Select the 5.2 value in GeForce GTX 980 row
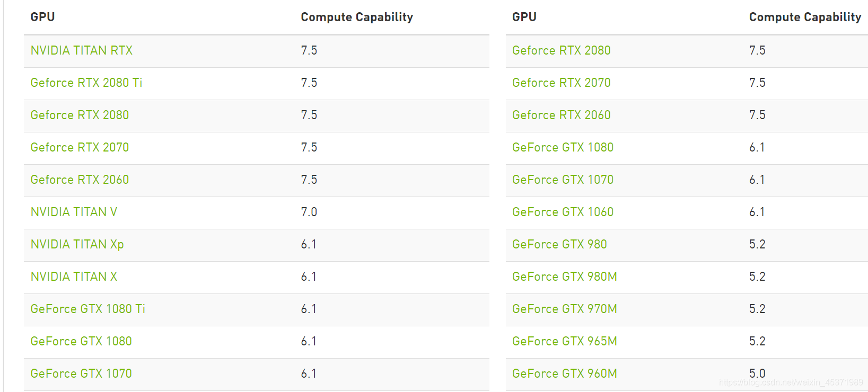Viewport: 868px width, 392px height. pyautogui.click(x=757, y=244)
